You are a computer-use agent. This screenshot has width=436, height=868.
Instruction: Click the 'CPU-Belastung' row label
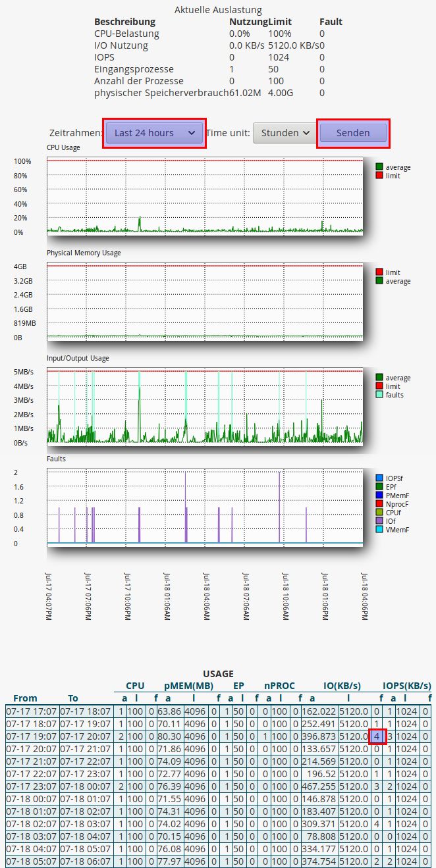[126, 34]
